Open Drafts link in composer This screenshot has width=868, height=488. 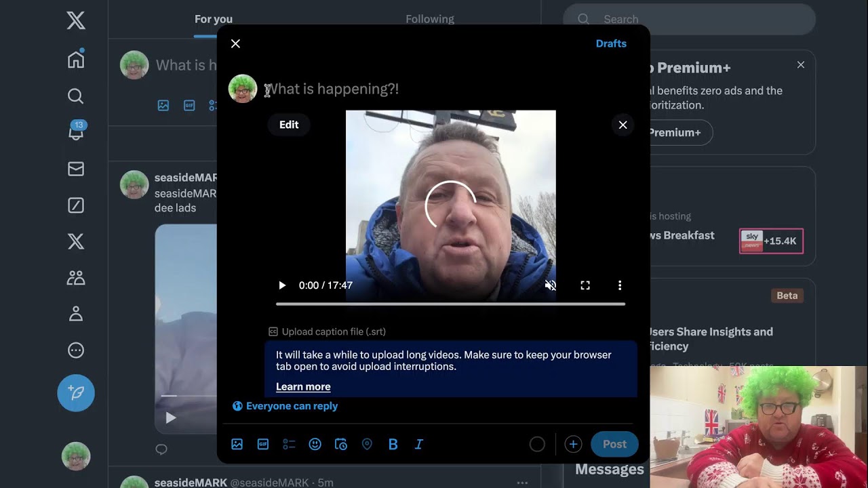610,43
